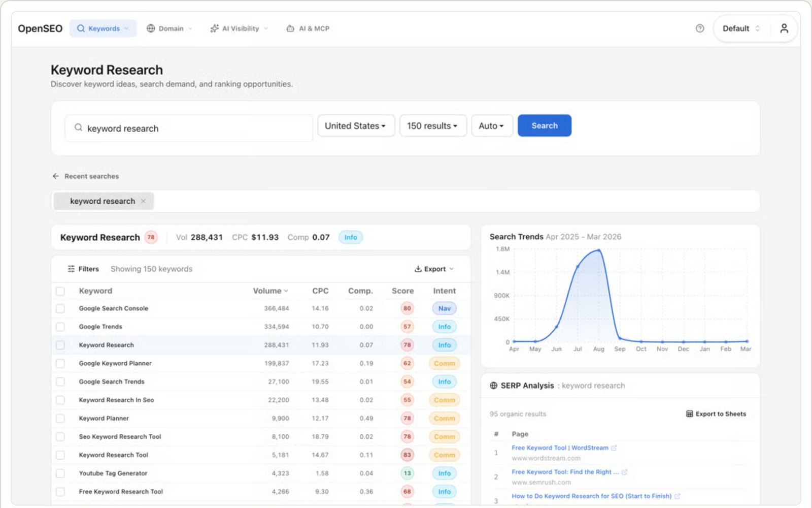Open Free Keyword Tool | WordStream link
This screenshot has width=812, height=508.
tap(560, 448)
